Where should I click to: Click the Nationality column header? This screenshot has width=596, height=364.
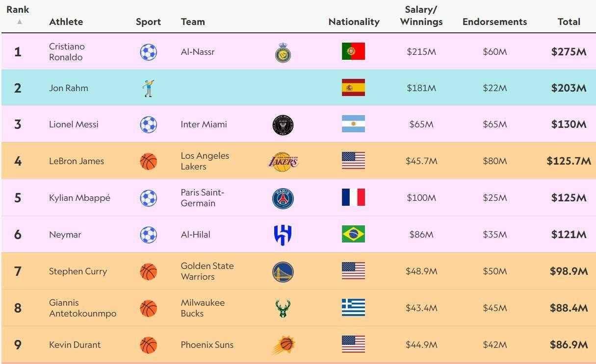coord(354,22)
